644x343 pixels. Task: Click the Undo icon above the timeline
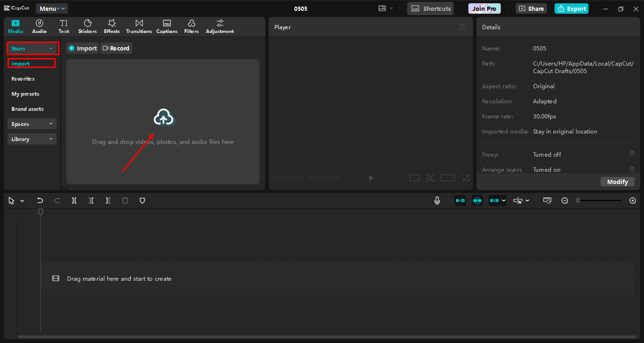[x=40, y=200]
